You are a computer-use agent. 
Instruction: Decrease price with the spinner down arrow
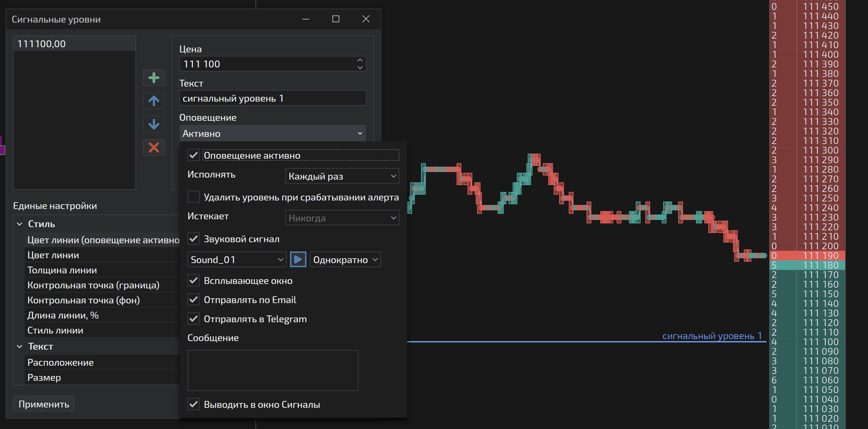pyautogui.click(x=360, y=68)
